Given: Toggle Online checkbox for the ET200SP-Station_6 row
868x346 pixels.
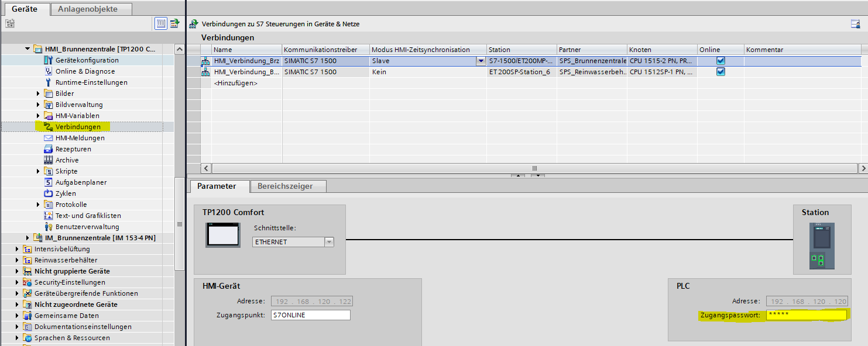Looking at the screenshot, I should (x=721, y=72).
